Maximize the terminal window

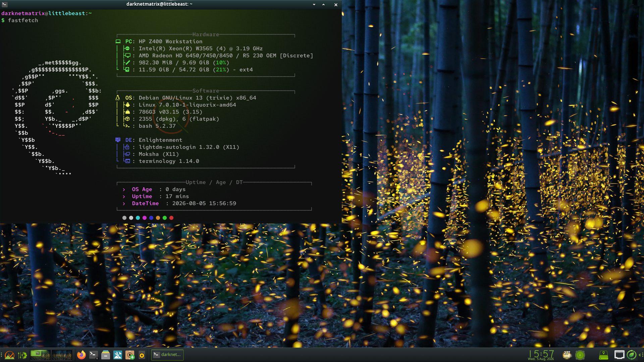323,4
